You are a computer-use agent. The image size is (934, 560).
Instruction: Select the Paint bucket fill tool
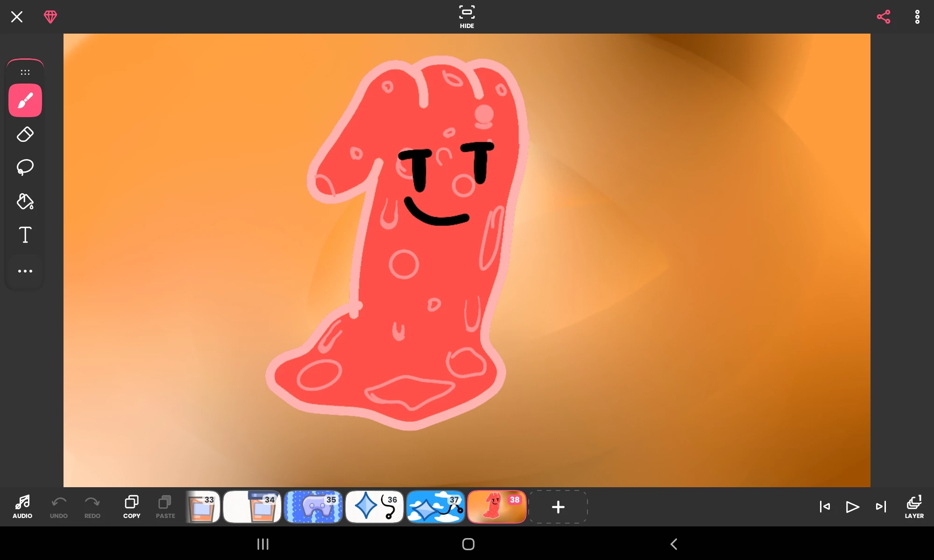pos(25,202)
